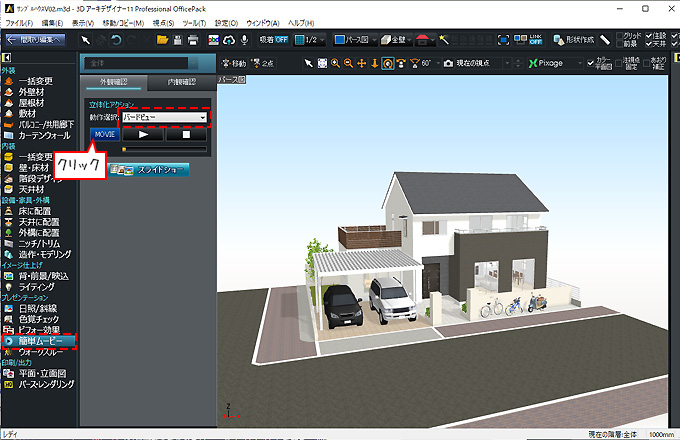Stop the movie playback
The width and height of the screenshot is (680, 440).
coord(185,134)
